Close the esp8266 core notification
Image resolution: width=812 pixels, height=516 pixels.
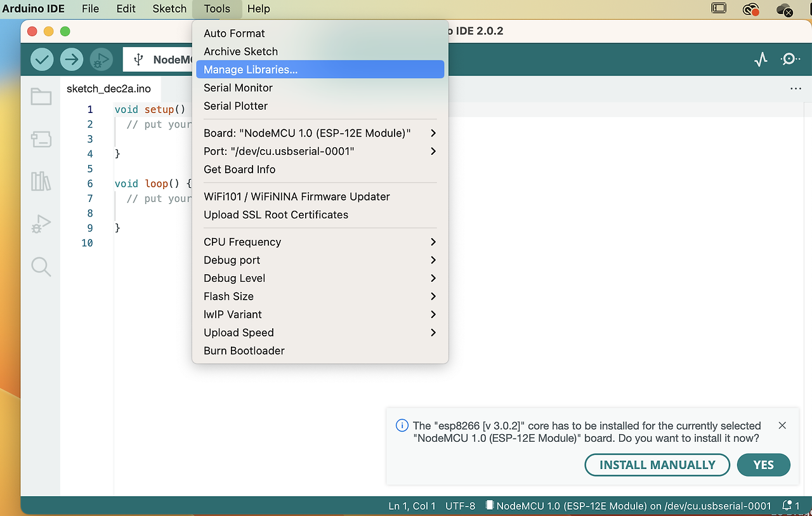782,425
